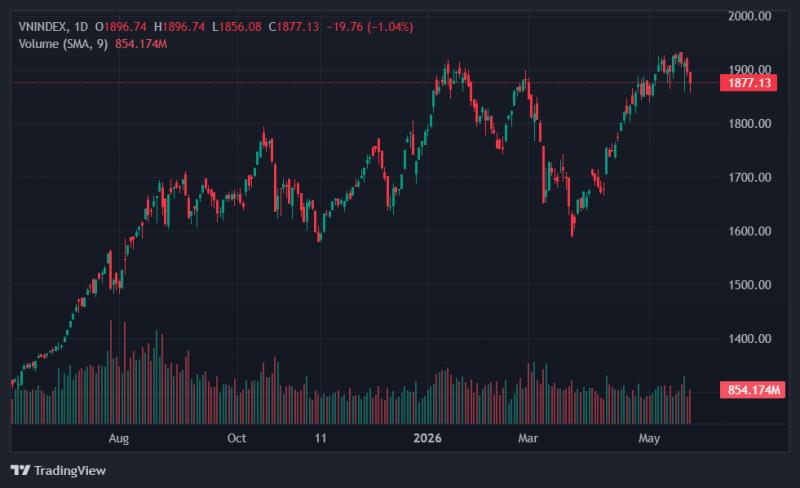Click the 11 date marker on time axis

(320, 438)
